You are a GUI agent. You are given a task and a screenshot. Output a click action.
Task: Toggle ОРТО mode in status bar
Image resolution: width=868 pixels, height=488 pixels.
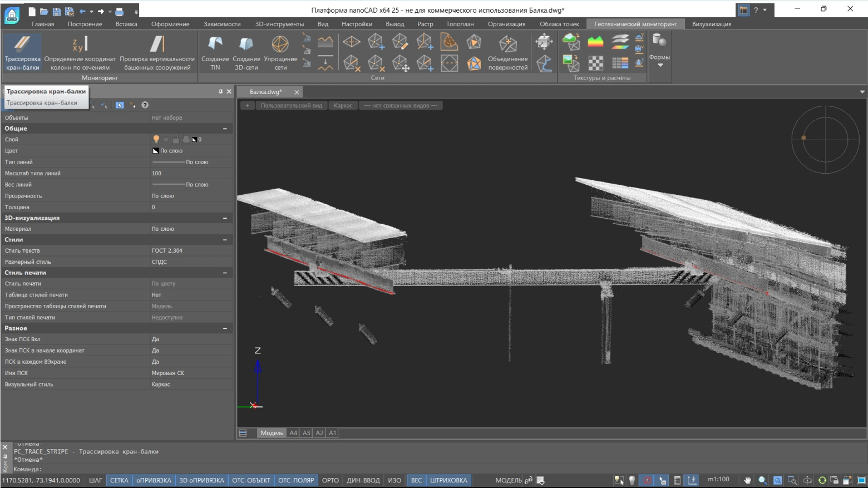click(330, 480)
